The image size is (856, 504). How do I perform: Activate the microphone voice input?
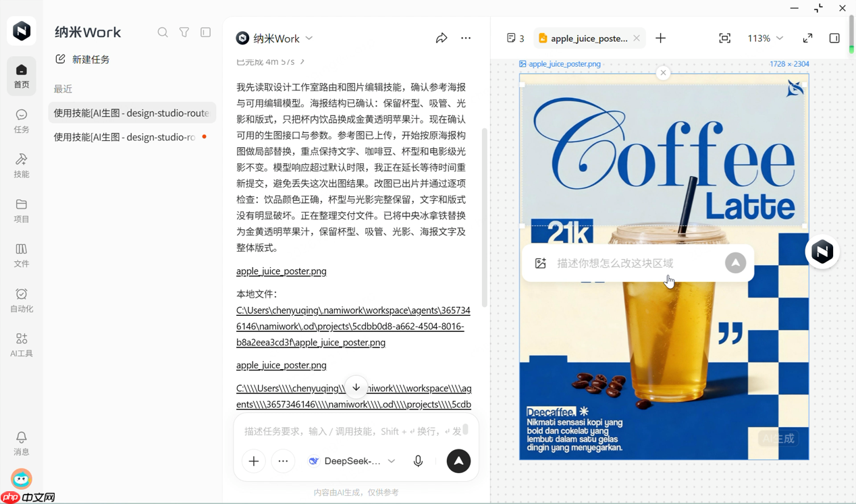419,461
